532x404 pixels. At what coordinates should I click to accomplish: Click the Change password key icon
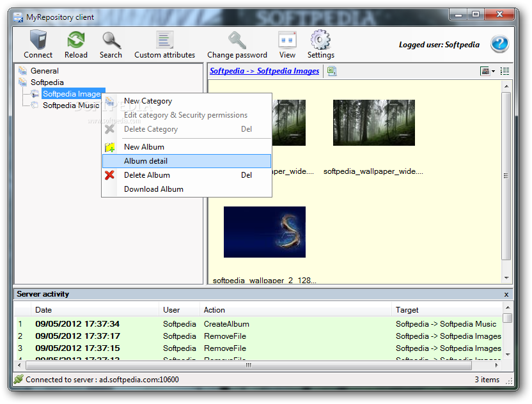click(x=237, y=40)
